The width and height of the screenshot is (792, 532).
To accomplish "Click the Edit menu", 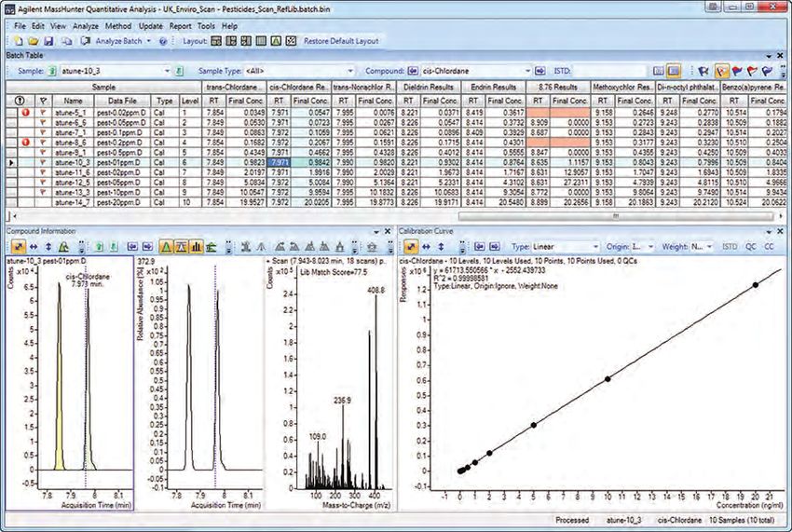I will tap(38, 26).
